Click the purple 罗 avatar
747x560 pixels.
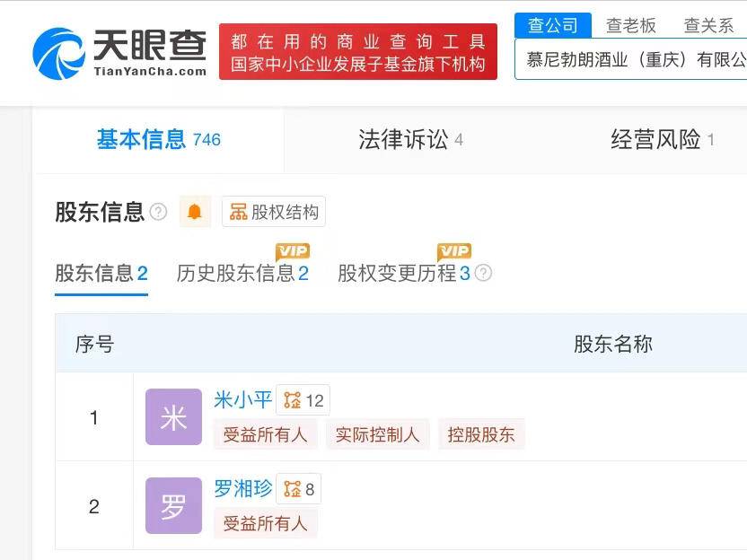tap(173, 506)
